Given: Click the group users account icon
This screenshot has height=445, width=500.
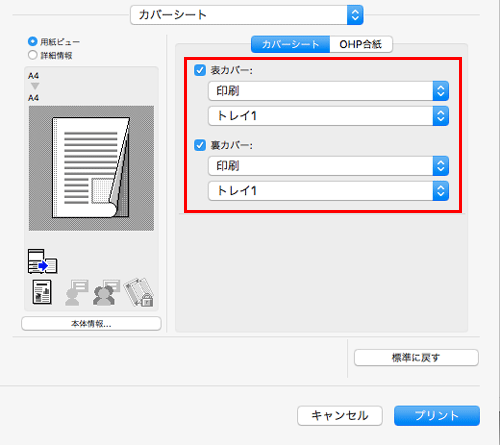Looking at the screenshot, I should pos(106,292).
